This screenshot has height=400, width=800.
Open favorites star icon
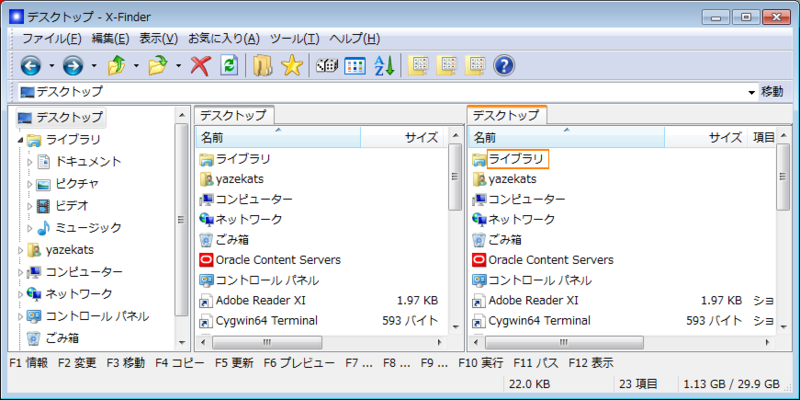coord(292,66)
